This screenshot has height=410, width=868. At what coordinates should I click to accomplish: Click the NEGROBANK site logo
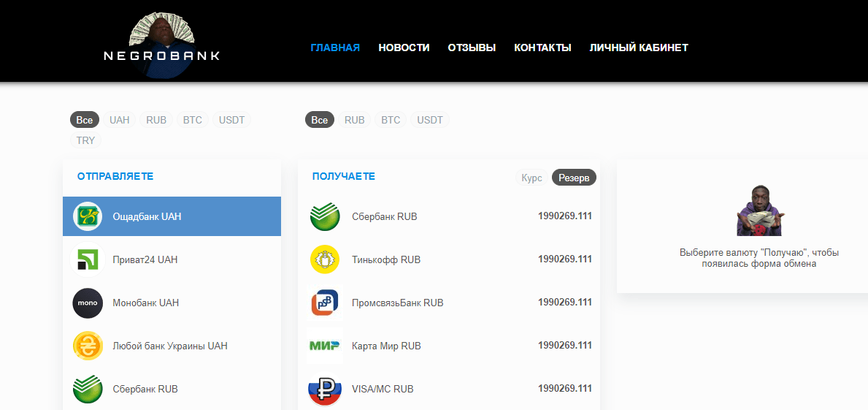(161, 45)
